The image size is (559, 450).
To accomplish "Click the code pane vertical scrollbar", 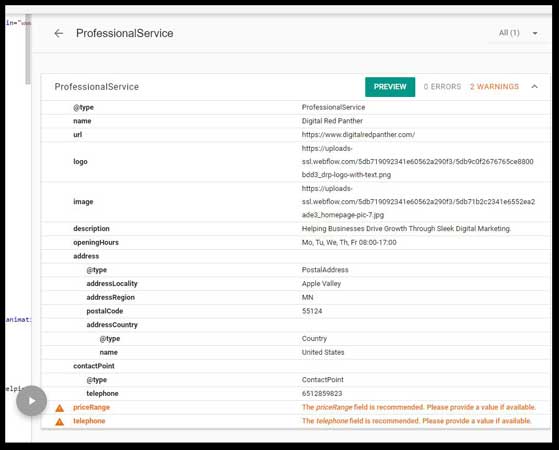I will pyautogui.click(x=28, y=50).
